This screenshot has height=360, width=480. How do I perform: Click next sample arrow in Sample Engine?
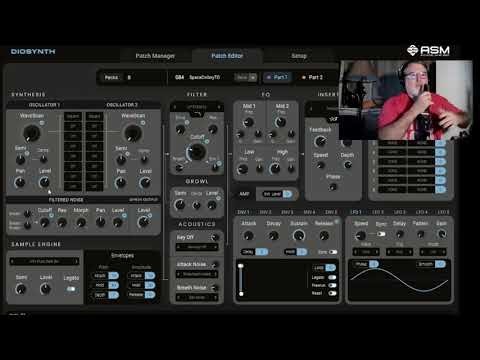[x=76, y=261]
